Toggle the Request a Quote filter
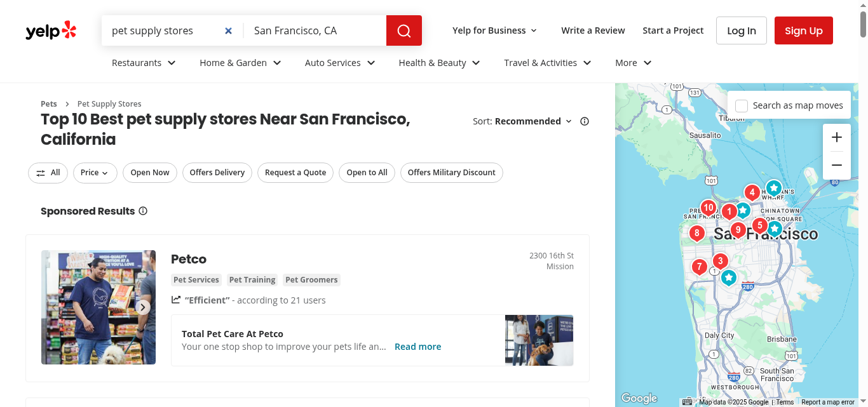 tap(295, 173)
